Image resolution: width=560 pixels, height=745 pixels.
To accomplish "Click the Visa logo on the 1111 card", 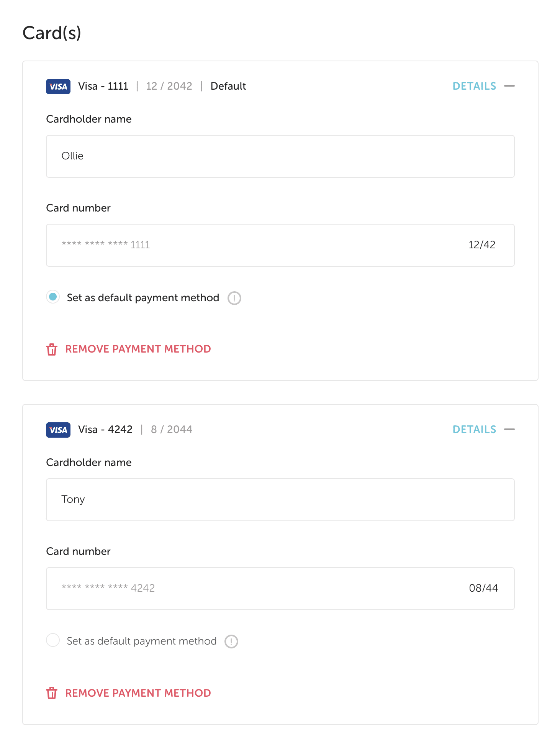I will 58,86.
